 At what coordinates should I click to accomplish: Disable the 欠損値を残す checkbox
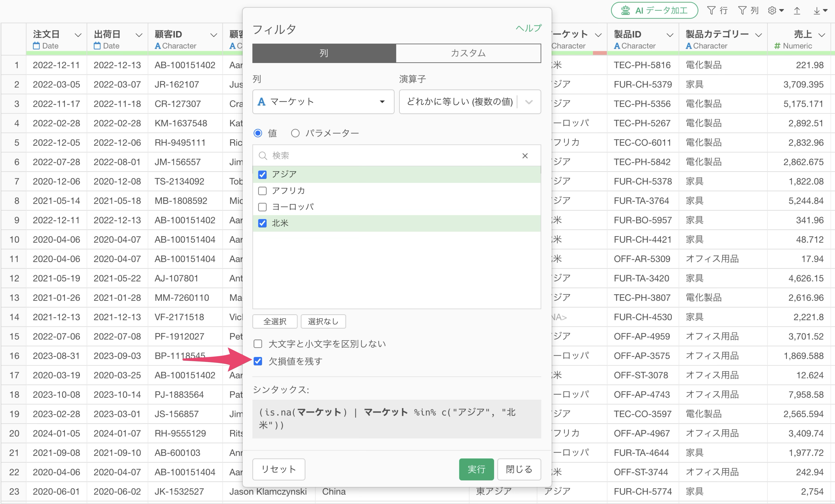click(x=258, y=361)
